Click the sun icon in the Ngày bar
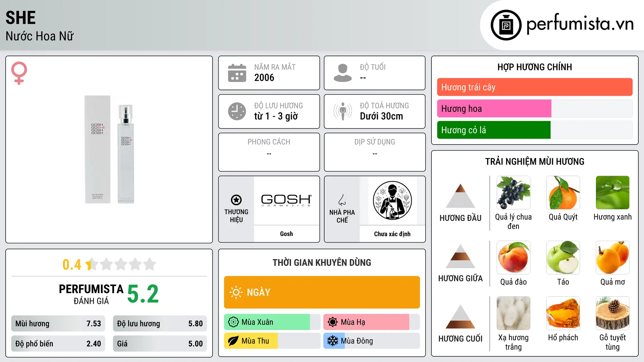 click(236, 292)
